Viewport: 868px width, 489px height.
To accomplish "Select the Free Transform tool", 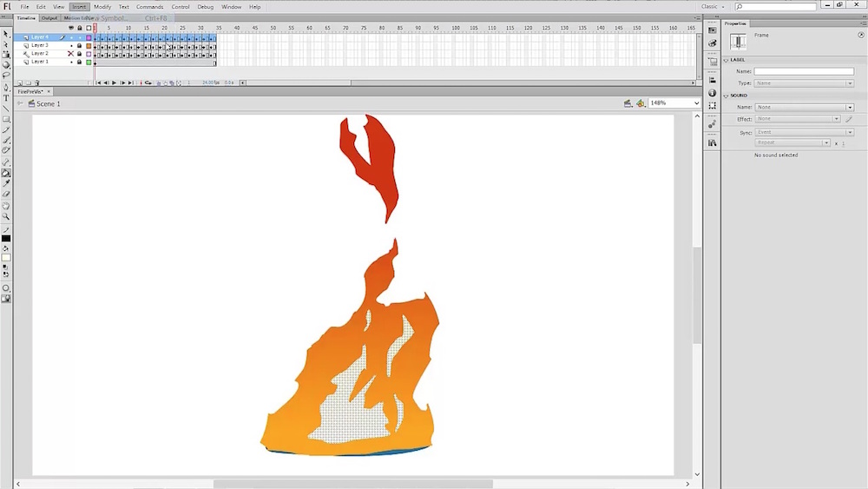I will [x=6, y=55].
